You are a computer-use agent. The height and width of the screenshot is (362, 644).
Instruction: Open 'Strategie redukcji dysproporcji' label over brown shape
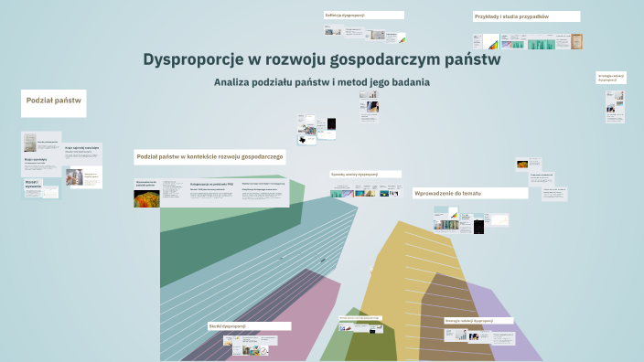(478, 321)
